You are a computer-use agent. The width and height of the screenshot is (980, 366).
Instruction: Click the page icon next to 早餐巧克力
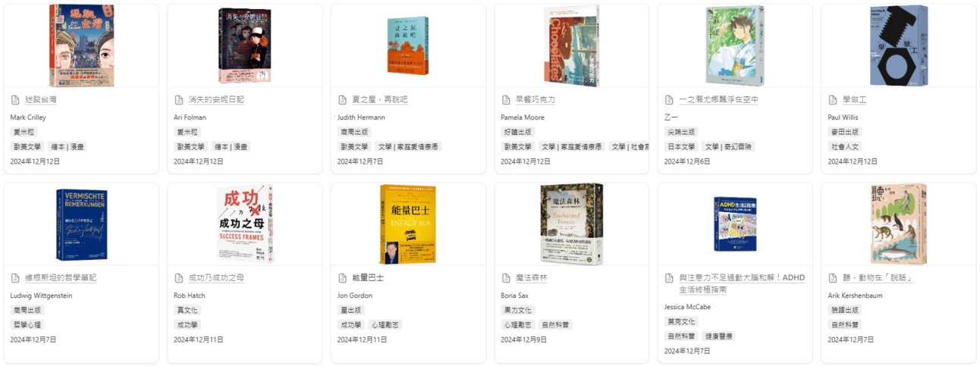click(x=507, y=100)
